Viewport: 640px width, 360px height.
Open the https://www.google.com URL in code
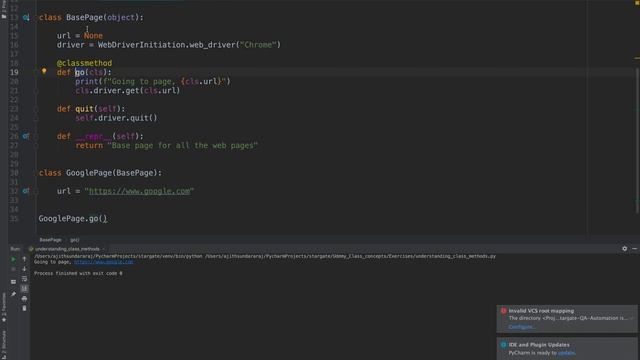click(139, 191)
